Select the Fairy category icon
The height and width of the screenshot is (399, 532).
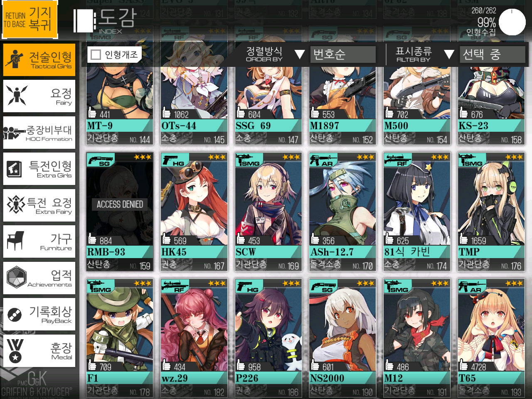click(17, 96)
